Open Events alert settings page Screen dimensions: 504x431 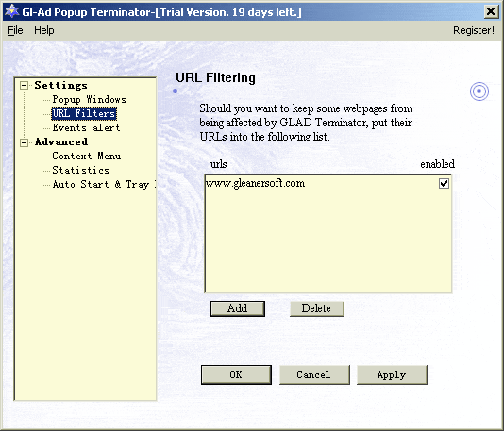86,128
